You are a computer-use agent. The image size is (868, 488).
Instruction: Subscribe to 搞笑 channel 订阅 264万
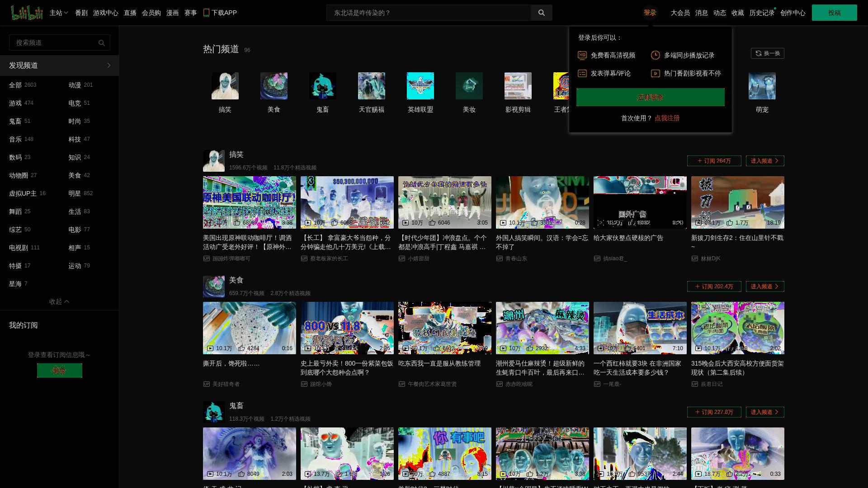click(714, 161)
